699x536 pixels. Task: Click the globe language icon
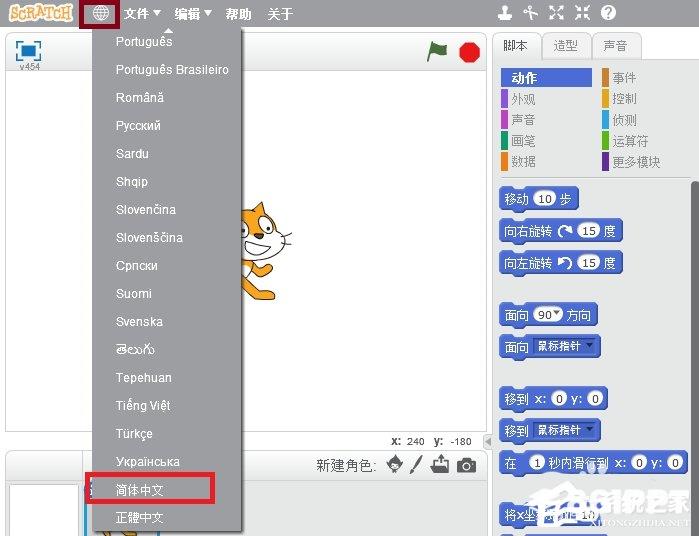[x=101, y=13]
